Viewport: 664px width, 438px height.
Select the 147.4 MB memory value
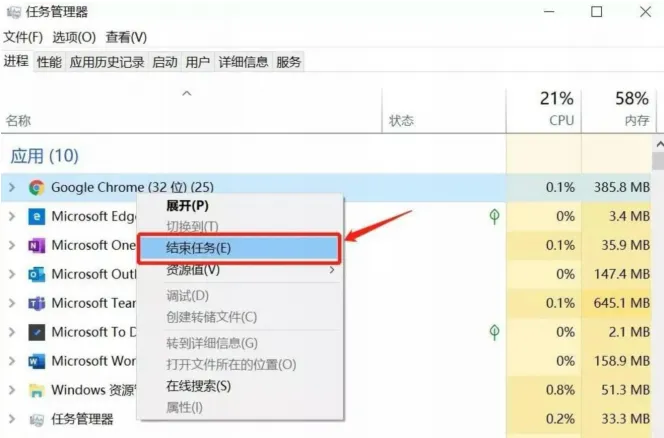(x=622, y=274)
